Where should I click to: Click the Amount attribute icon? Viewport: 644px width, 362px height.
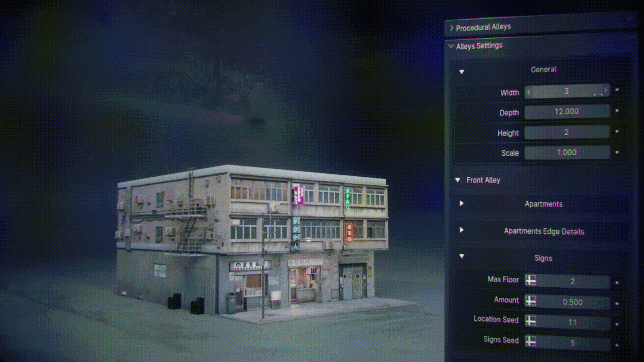(x=531, y=300)
